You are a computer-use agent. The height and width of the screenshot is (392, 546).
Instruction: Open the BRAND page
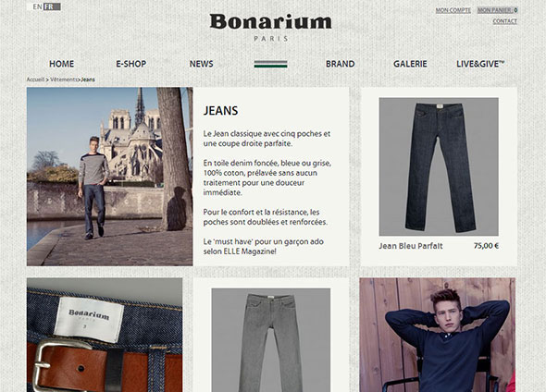click(341, 64)
